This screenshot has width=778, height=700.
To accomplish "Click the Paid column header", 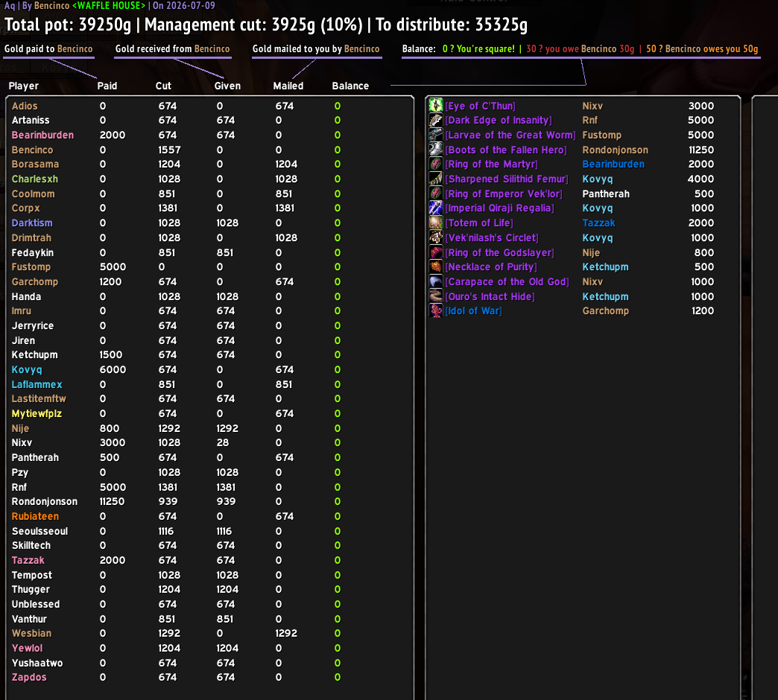I will [x=107, y=86].
